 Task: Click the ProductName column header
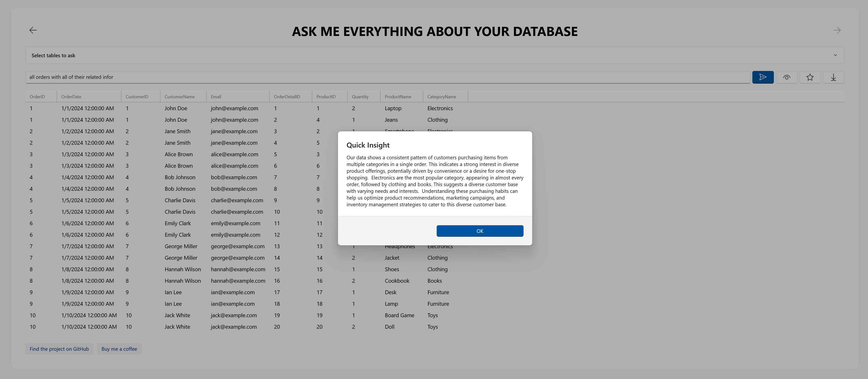(x=398, y=97)
